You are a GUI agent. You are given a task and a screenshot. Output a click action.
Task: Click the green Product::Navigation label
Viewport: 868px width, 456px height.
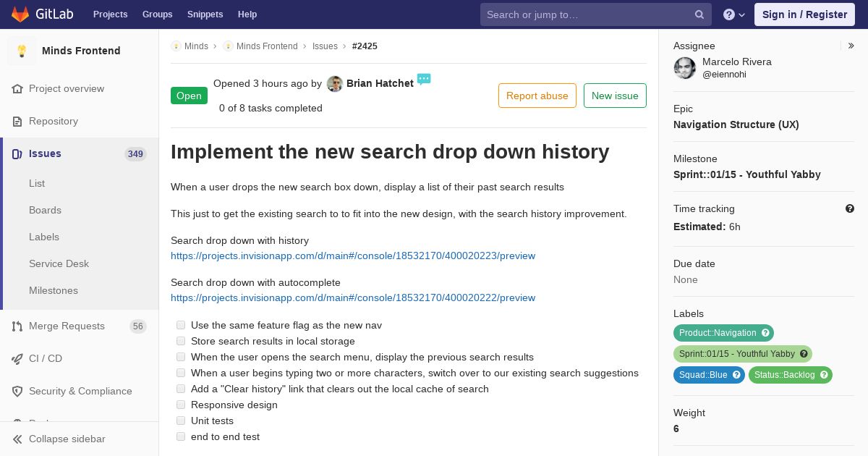click(723, 333)
